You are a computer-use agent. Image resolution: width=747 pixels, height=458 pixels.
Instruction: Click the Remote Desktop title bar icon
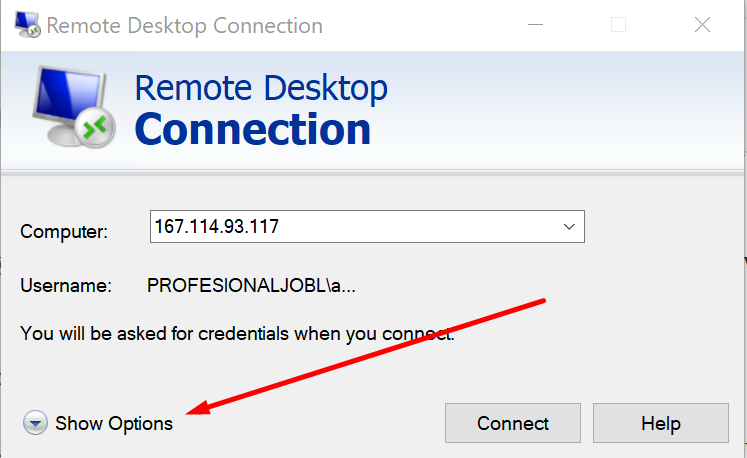coord(27,25)
